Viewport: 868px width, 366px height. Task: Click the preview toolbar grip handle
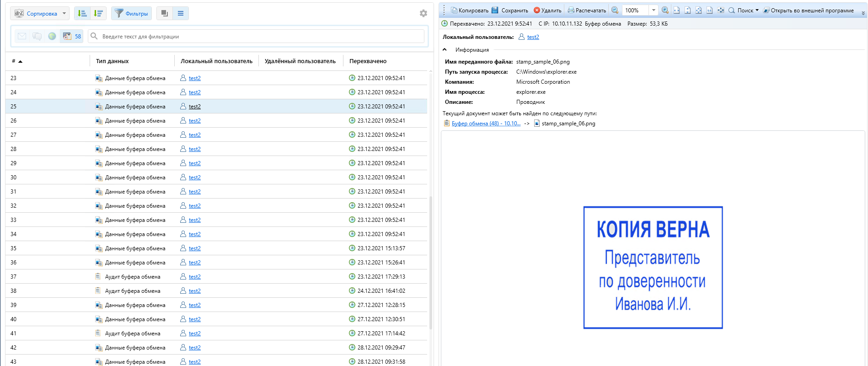pyautogui.click(x=444, y=10)
